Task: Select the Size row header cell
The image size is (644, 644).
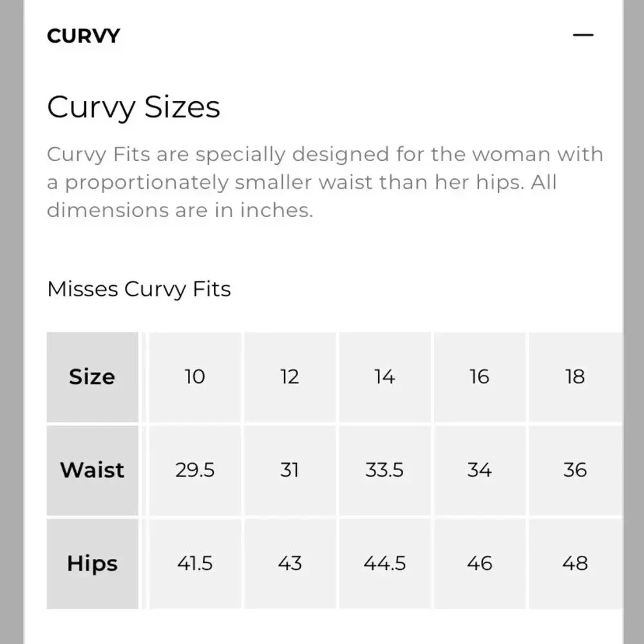Action: coord(92,377)
